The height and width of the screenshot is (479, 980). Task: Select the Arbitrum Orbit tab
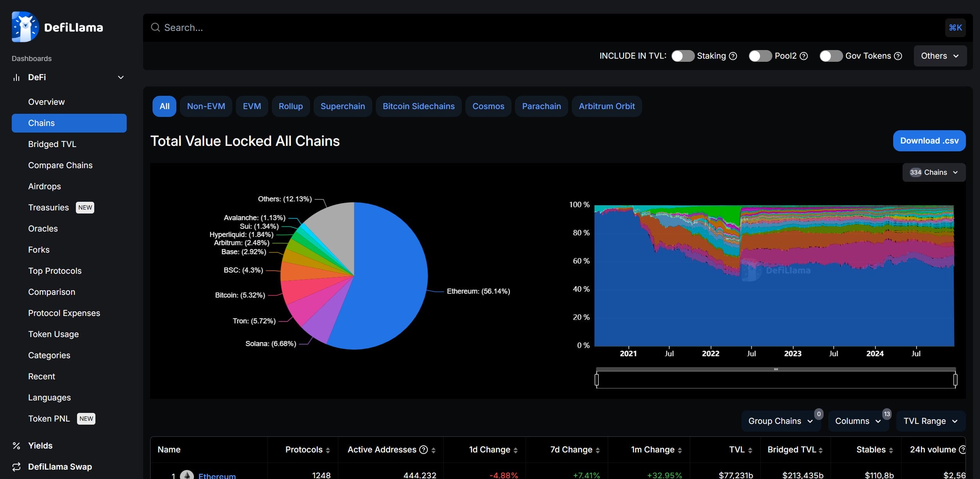click(607, 106)
